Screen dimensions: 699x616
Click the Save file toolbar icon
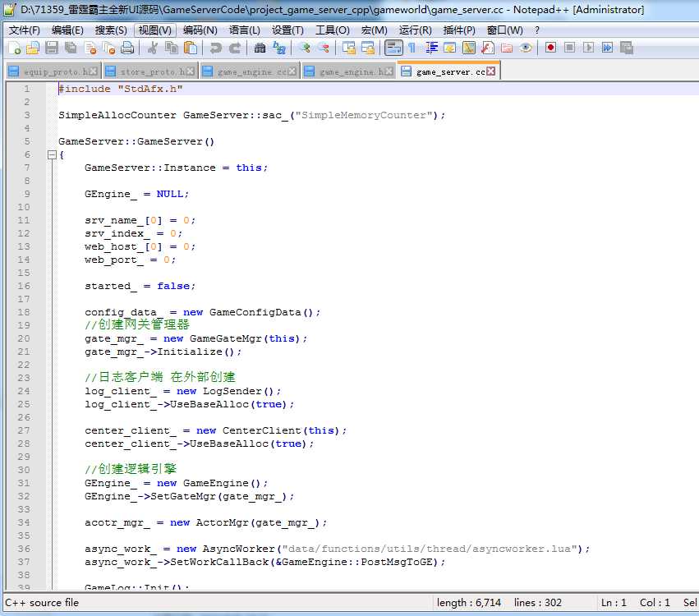click(x=52, y=48)
